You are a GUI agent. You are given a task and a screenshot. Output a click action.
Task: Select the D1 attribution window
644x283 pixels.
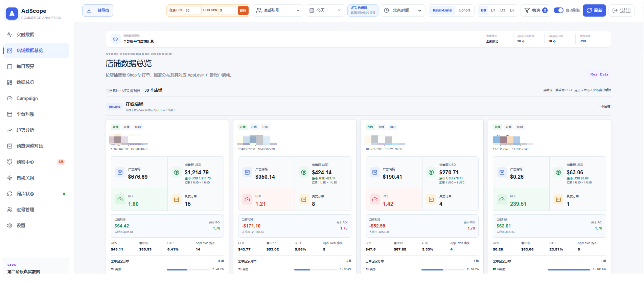pos(493,10)
